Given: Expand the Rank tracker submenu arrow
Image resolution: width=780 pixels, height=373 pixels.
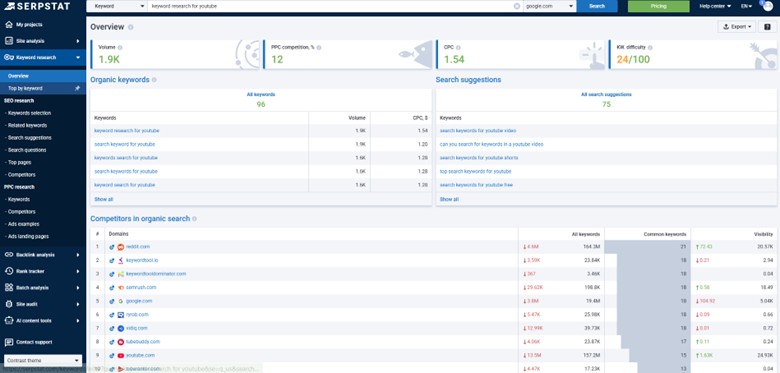Looking at the screenshot, I should 78,271.
